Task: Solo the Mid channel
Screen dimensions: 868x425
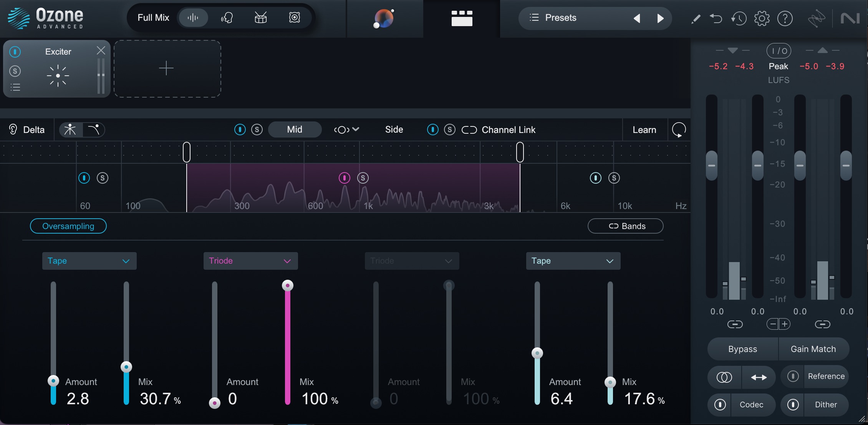Action: tap(257, 129)
